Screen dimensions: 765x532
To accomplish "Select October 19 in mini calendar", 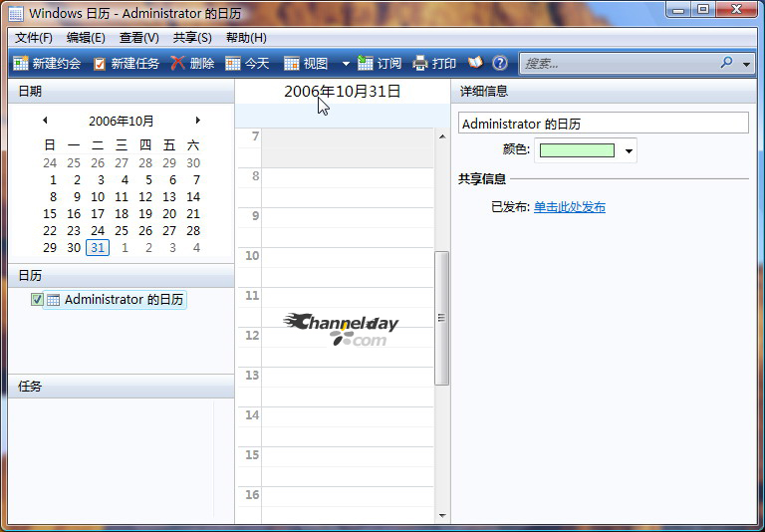I will click(145, 214).
